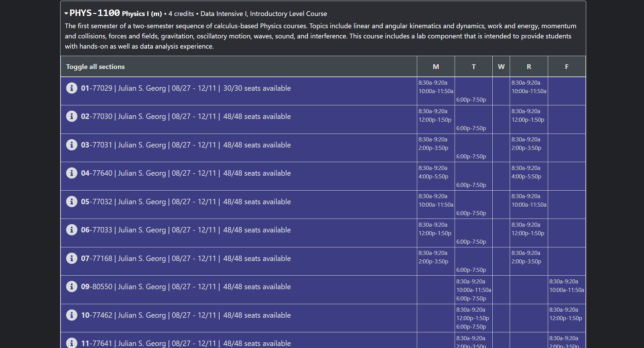Click Data Intensive I attribute text
This screenshot has width=644, height=348.
224,14
